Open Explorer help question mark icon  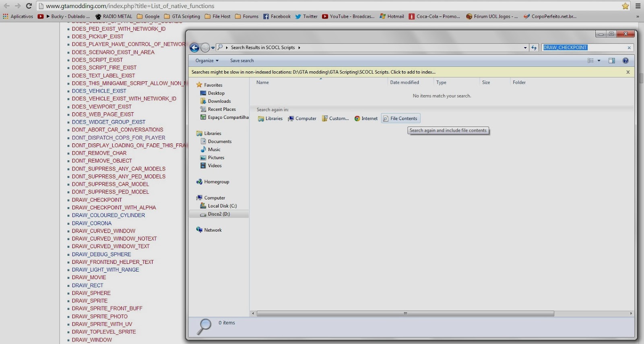click(x=625, y=61)
